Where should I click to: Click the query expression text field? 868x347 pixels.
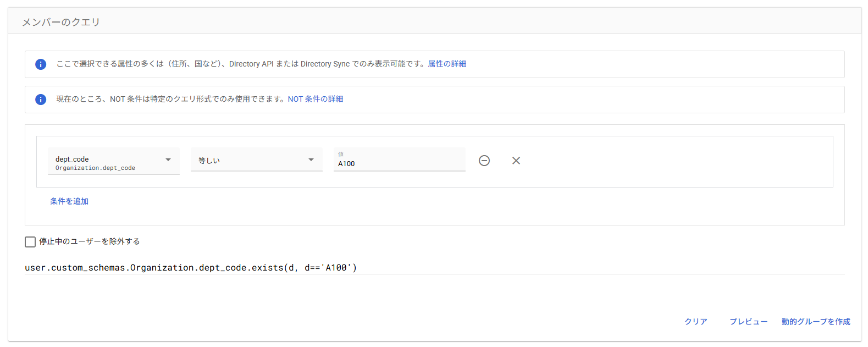tap(435, 268)
